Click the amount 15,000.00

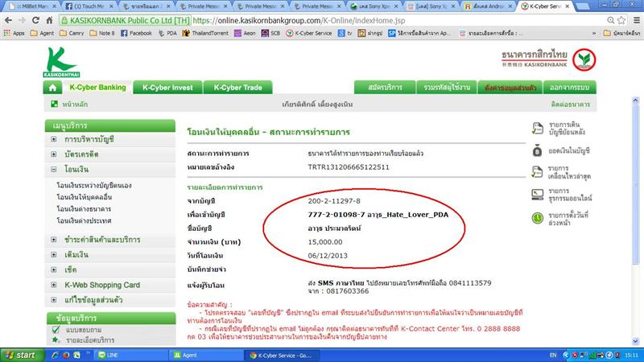[325, 242]
